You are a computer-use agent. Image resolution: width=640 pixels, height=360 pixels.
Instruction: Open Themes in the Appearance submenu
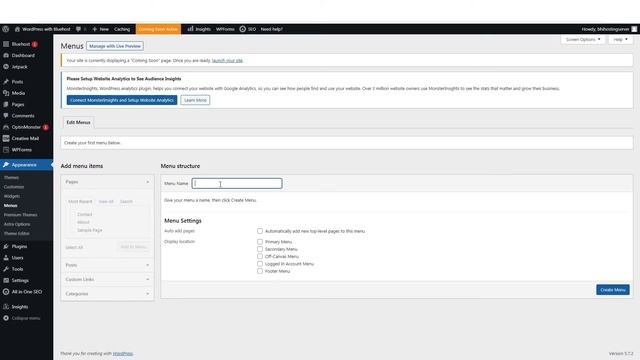tap(11, 178)
